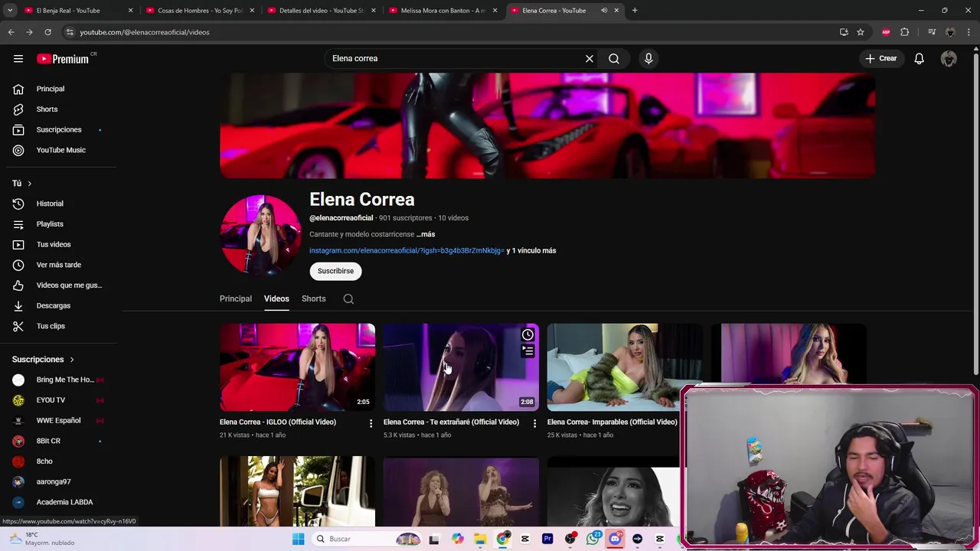The image size is (980, 551).
Task: Click the install app icon in address bar
Action: coord(844,32)
